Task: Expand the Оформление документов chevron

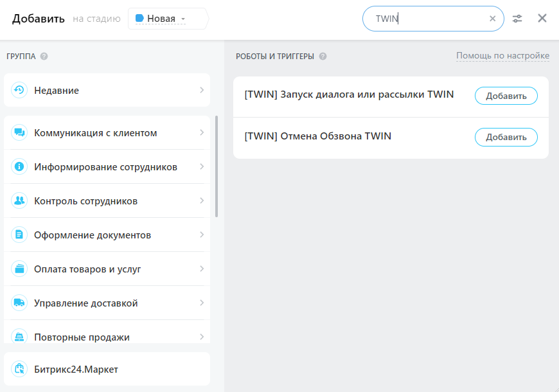Action: click(202, 235)
